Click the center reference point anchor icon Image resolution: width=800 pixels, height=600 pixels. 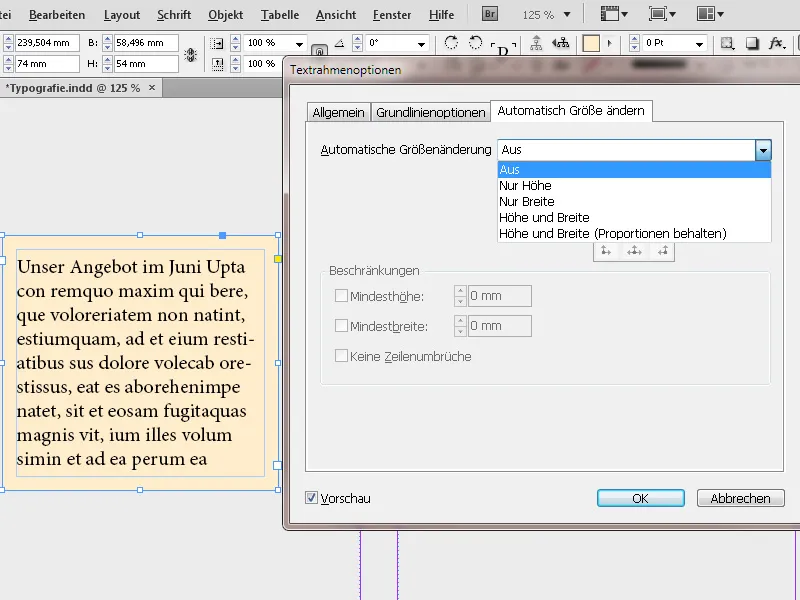pos(634,251)
